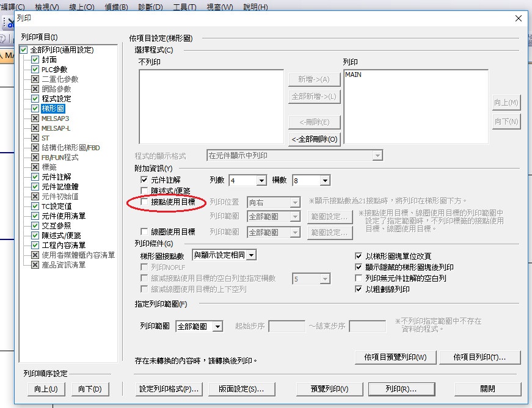
Task: Click the 預覽列印(V) button
Action: [329, 389]
